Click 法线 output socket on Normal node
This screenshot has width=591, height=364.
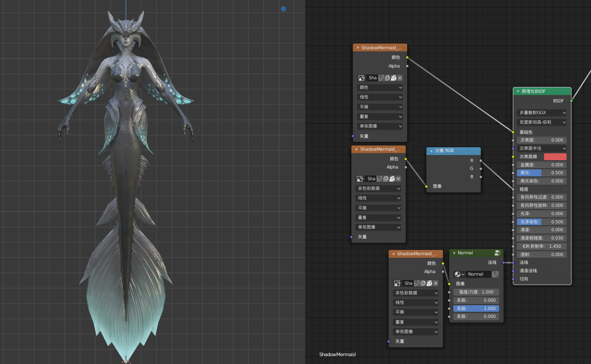(503, 263)
